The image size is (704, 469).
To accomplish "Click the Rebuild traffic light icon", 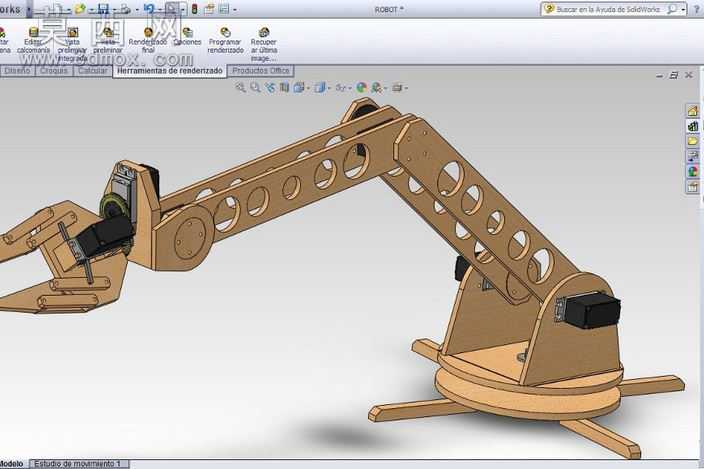I will [x=194, y=9].
